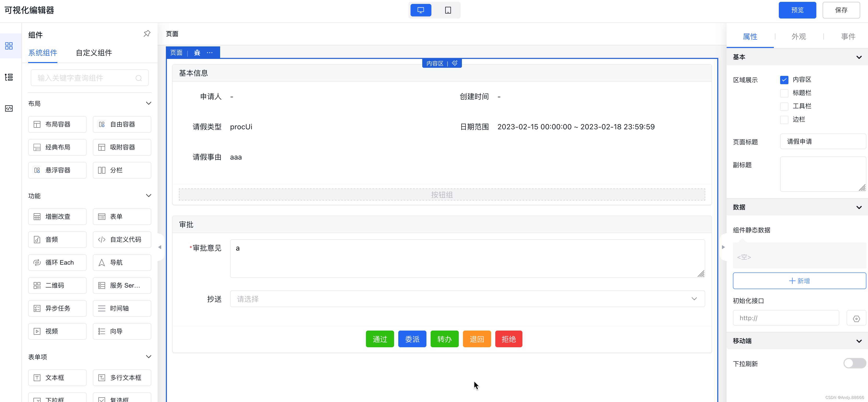Click the pin icon in component panel

coord(147,34)
